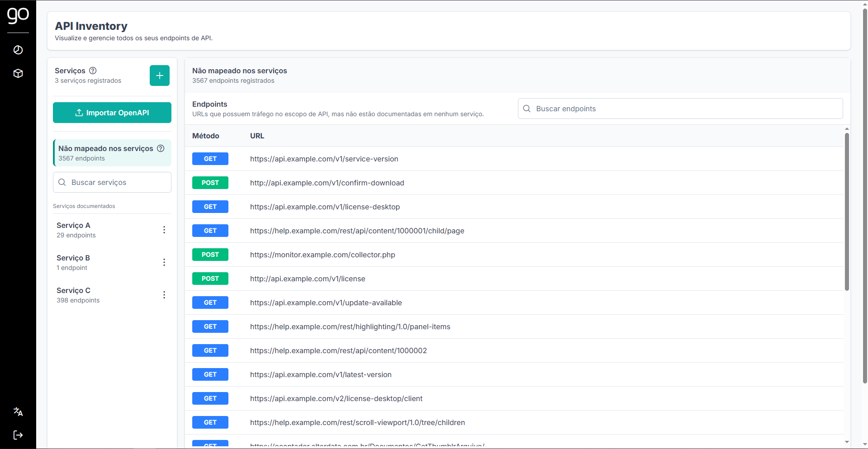The height and width of the screenshot is (449, 868).
Task: Click the service-version endpoint URL
Action: coord(324,159)
